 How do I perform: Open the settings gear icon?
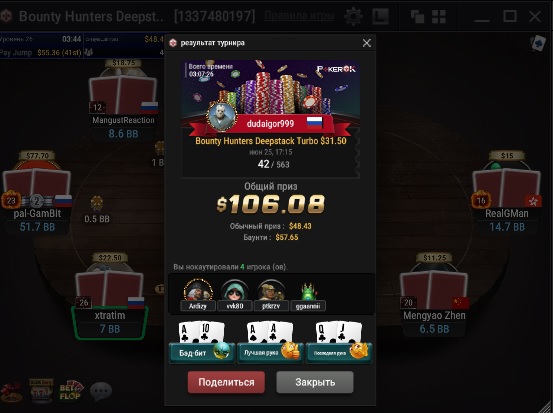tap(353, 16)
